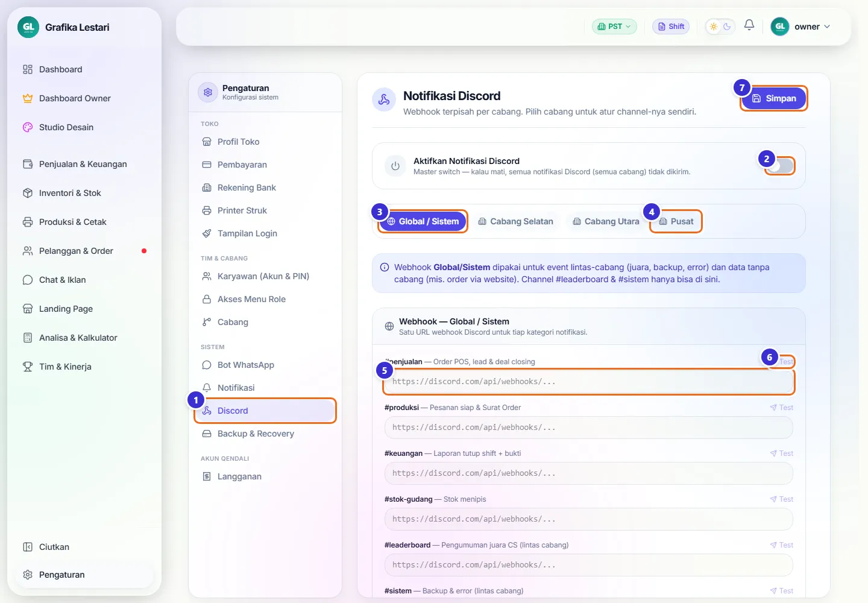Click the Inventori & Stok box icon
Screen dimensions: 868x603
[x=28, y=193]
